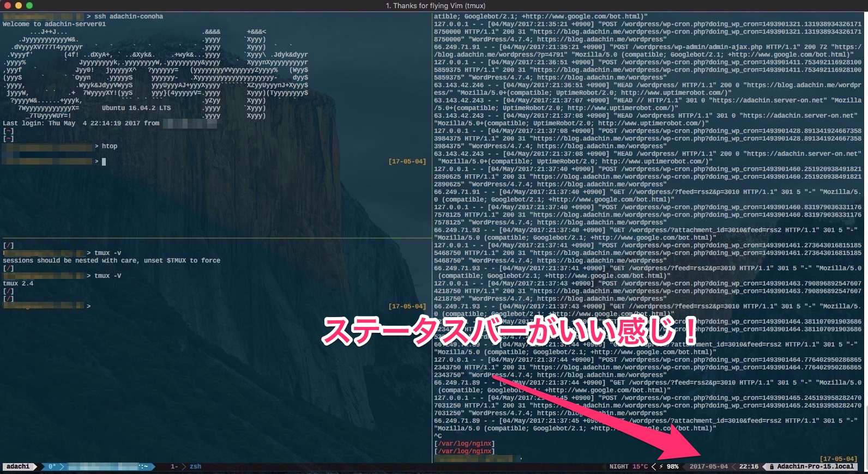This screenshot has width=868, height=474.
Task: Click the green zoom window button
Action: [29, 5]
